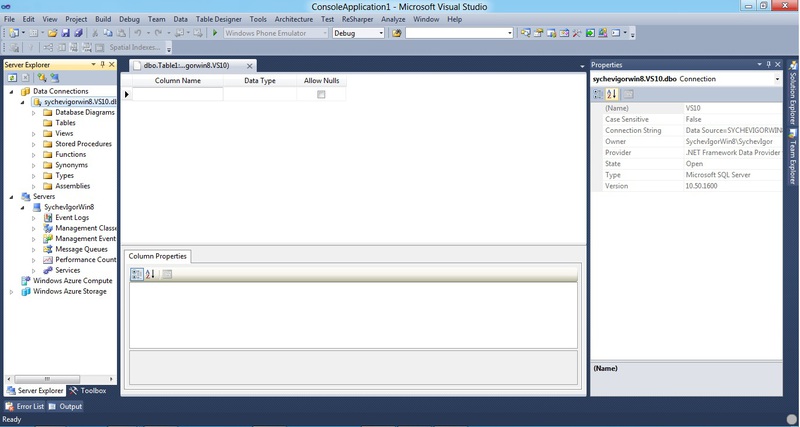
Task: Click the Server Explorer horizontal scrollbar thumb
Action: point(47,380)
